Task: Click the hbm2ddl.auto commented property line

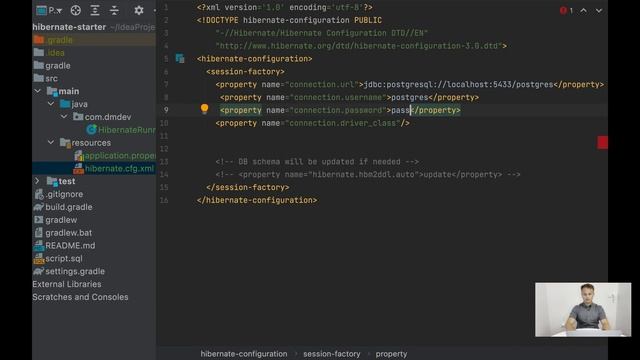Action: 368,175
